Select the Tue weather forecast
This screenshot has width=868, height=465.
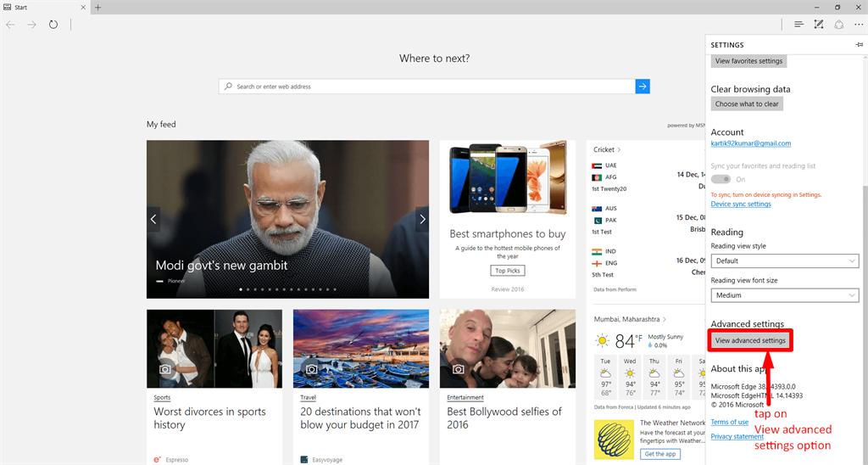tap(605, 377)
